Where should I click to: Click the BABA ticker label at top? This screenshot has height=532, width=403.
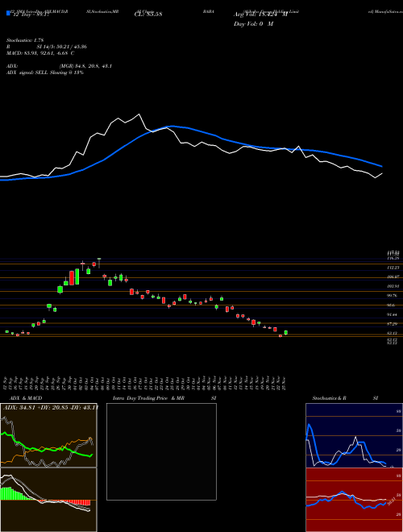(x=210, y=11)
